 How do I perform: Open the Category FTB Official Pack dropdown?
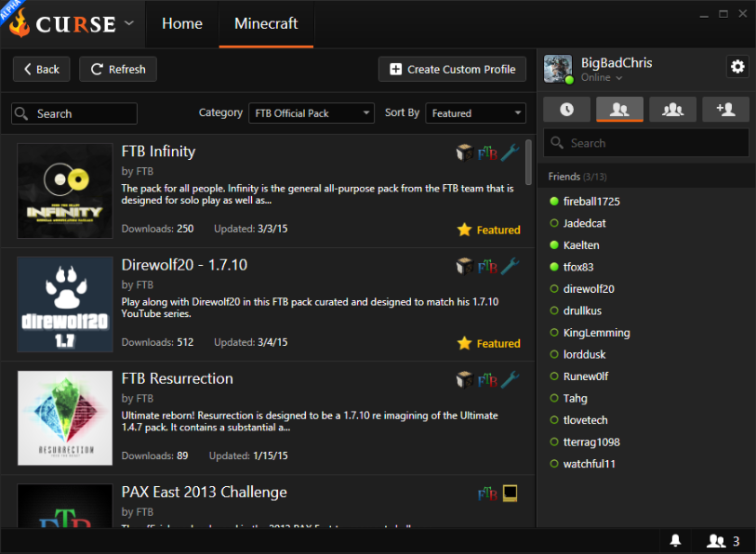[x=312, y=113]
